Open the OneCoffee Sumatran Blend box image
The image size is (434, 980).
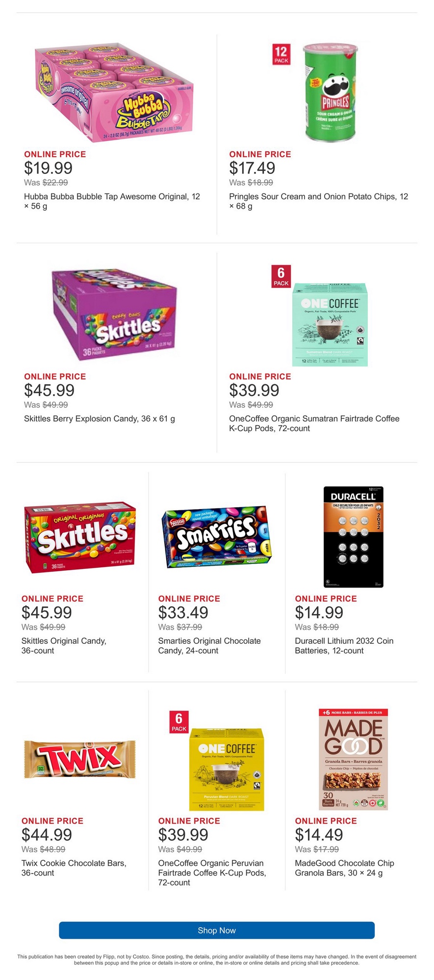click(x=330, y=324)
